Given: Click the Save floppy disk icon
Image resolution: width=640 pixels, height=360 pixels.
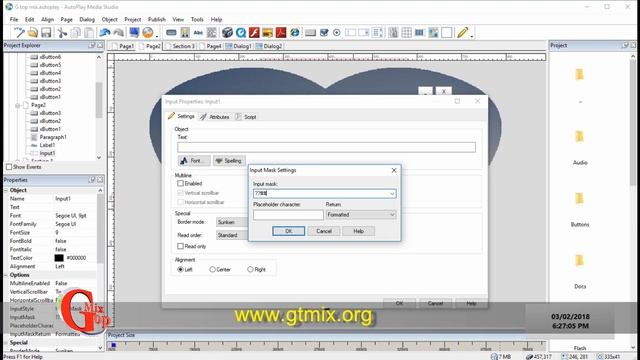Looking at the screenshot, I should (46, 33).
